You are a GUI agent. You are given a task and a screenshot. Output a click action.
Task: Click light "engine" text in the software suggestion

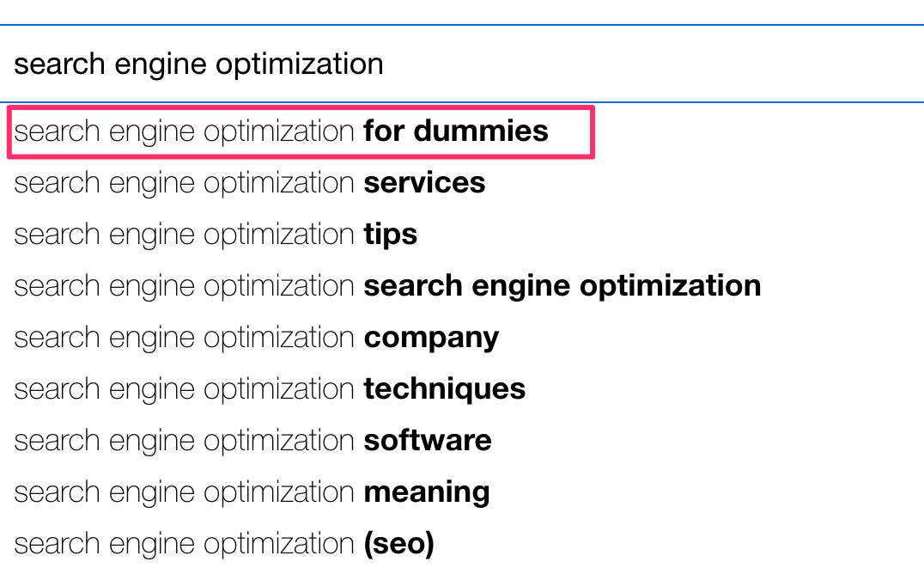click(154, 441)
